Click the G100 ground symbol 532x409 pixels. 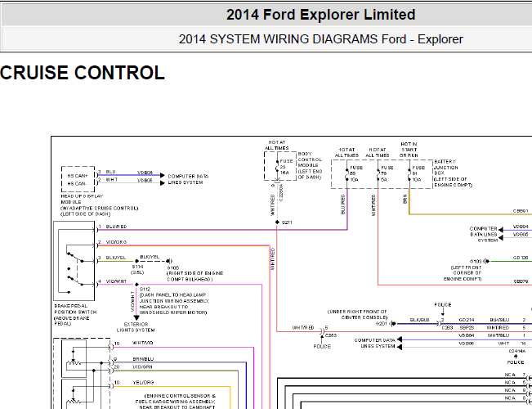pos(170,261)
